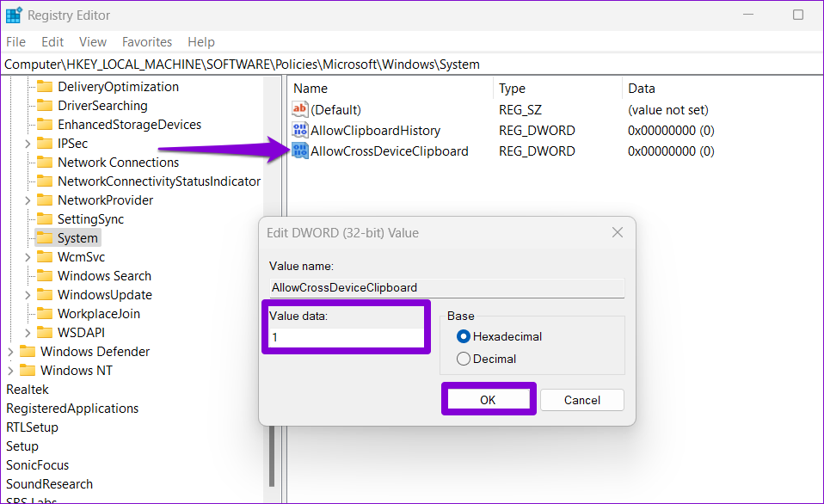Select the Decimal base option
This screenshot has width=824, height=504.
coord(463,359)
